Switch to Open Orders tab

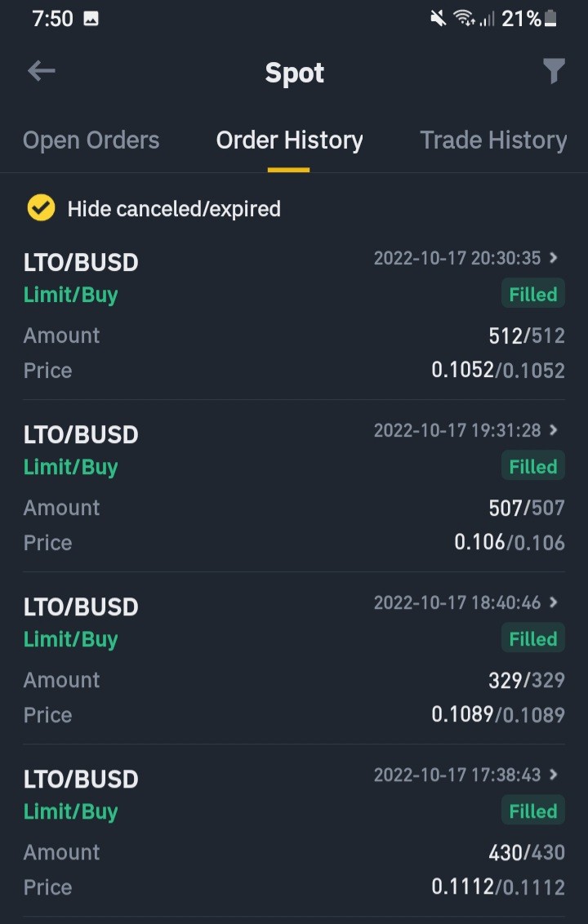pos(91,140)
